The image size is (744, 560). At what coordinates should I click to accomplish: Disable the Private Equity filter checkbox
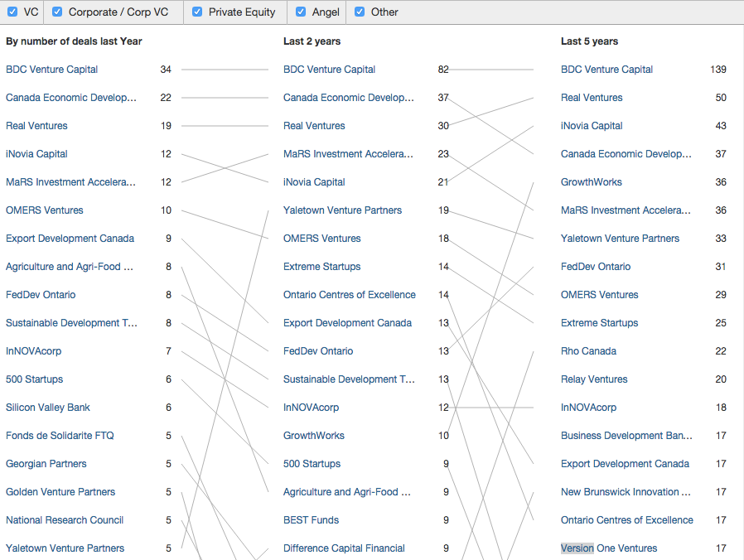point(197,12)
